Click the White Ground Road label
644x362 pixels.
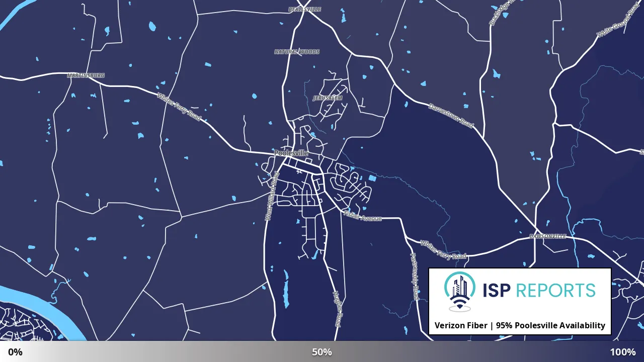click(618, 19)
